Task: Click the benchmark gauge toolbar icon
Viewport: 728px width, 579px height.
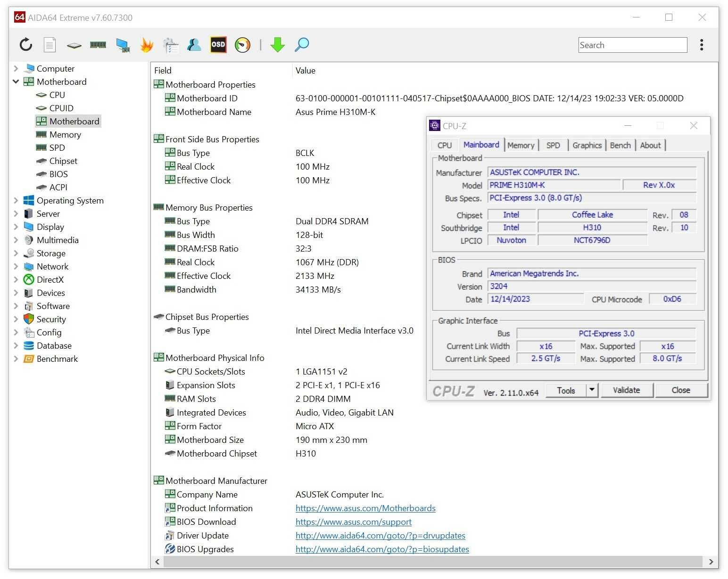Action: tap(243, 45)
